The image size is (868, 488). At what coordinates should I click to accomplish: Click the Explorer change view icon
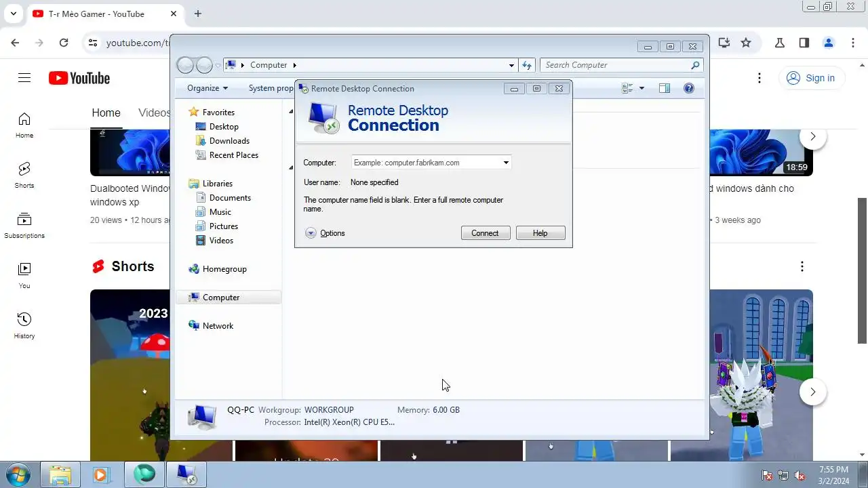point(627,88)
